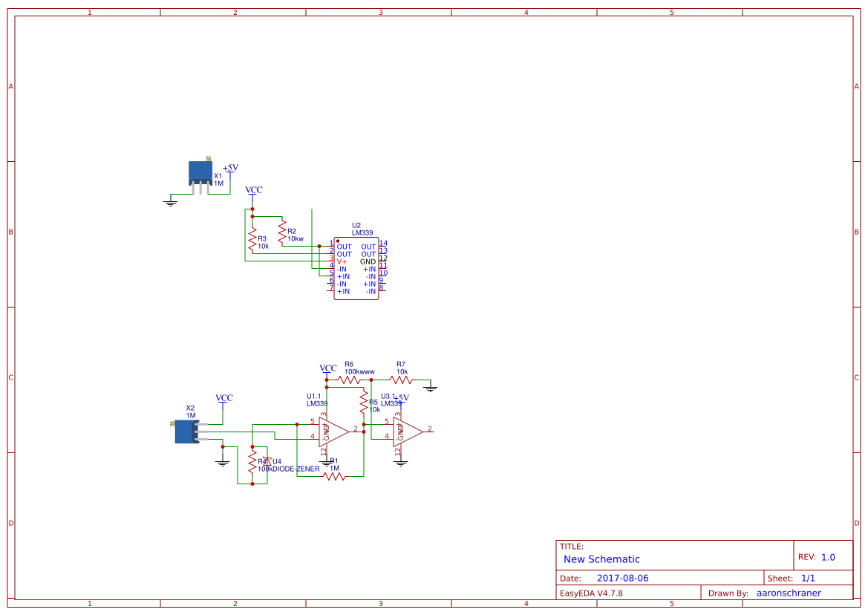The width and height of the screenshot is (868, 615).
Task: Click the X2 1M trimmer symbol
Action: 186,432
